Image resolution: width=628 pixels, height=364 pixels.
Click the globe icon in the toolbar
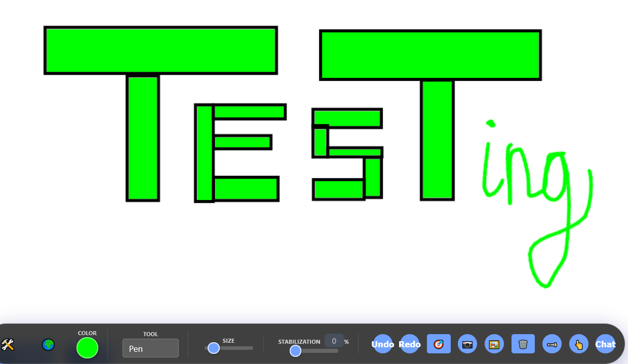(48, 345)
